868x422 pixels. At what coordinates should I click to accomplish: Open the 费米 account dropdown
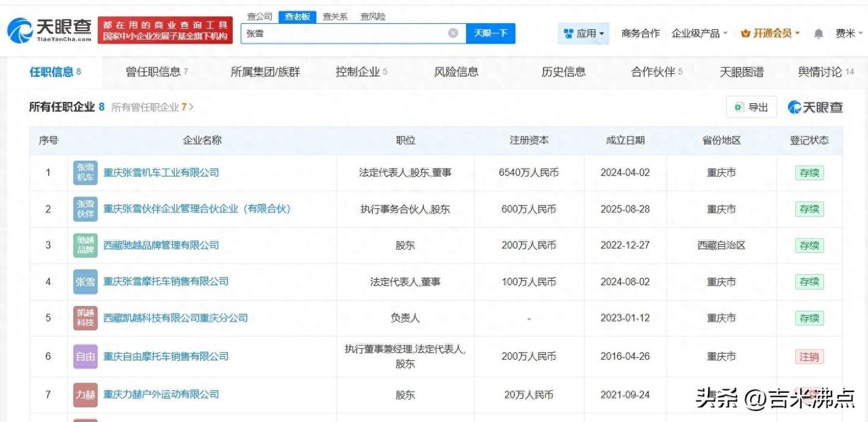click(847, 33)
